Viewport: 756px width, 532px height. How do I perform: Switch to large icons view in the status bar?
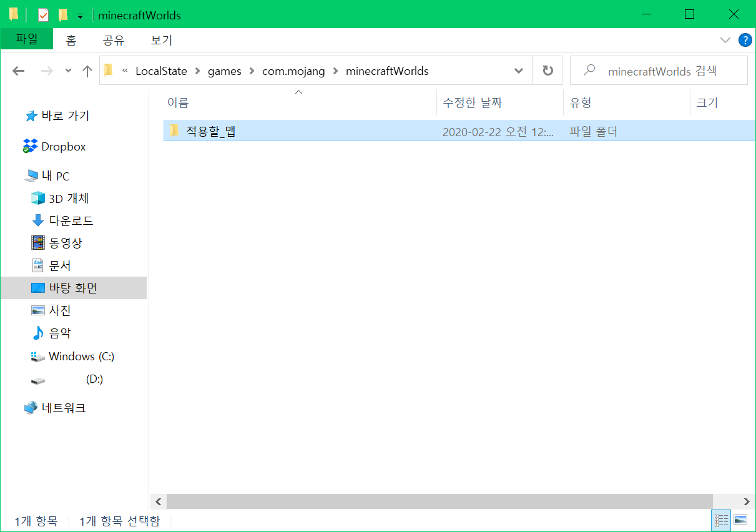coord(740,520)
